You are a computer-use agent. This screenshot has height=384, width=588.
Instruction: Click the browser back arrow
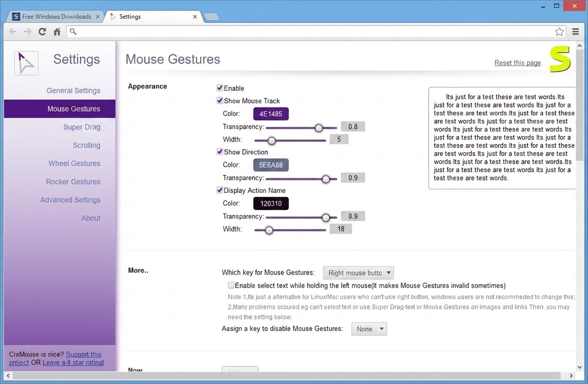(x=13, y=32)
